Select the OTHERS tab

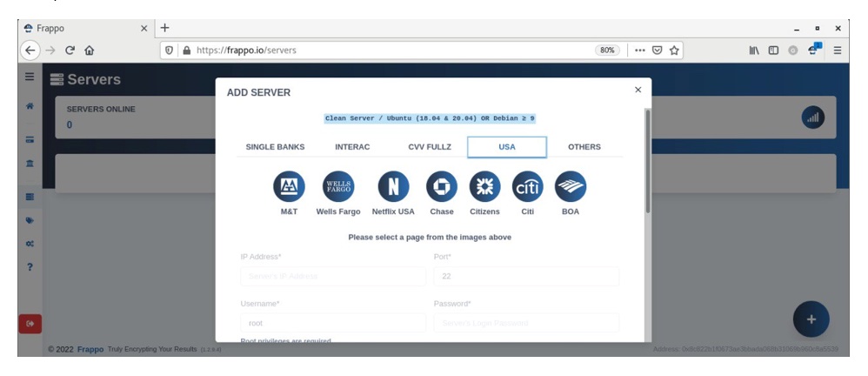584,147
